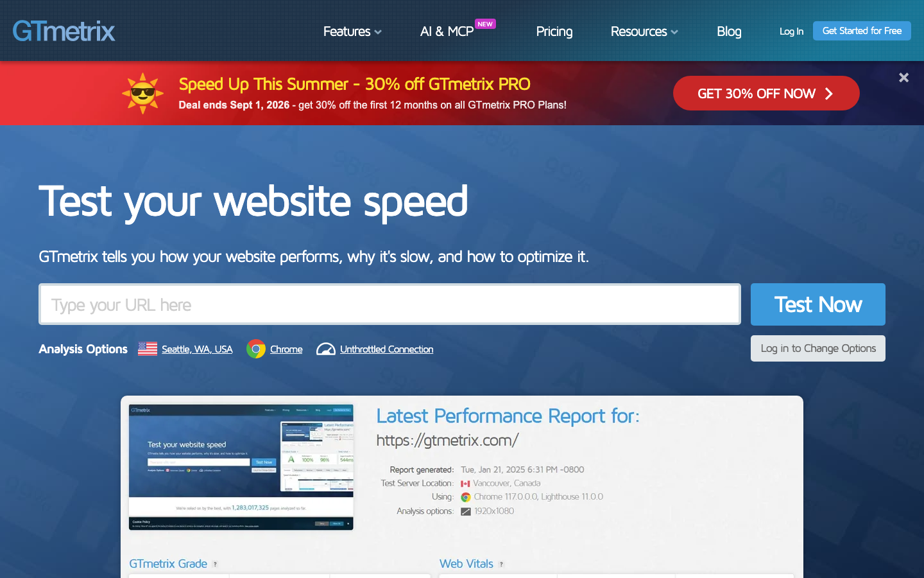The image size is (924, 578).
Task: Click the Lighthouse 11.0.0 version text
Action: [572, 496]
